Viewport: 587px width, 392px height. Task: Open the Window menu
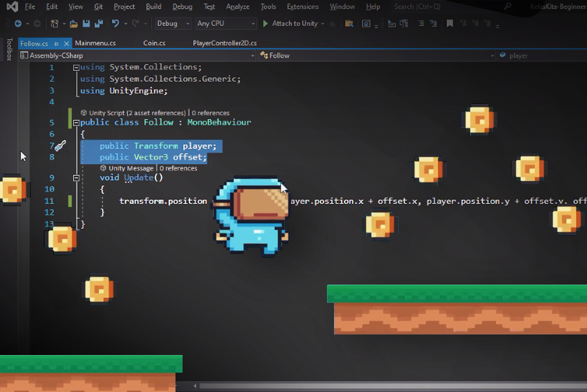pos(342,6)
